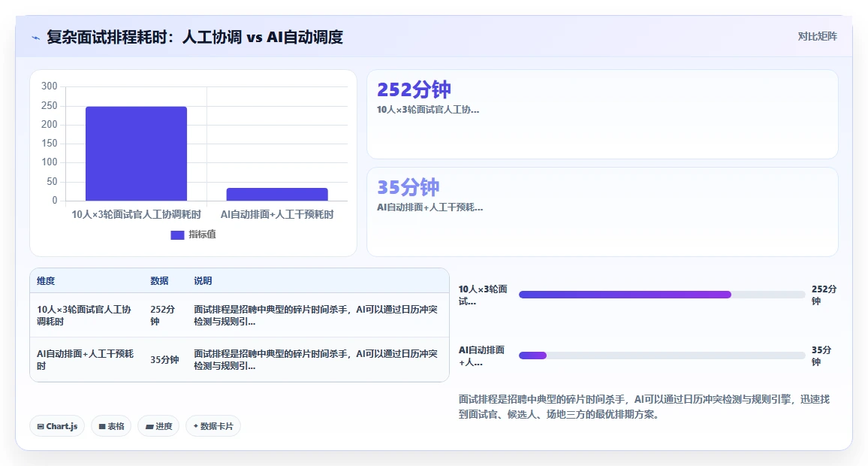
Task: Toggle the 指标值 legend swatch
Action: click(177, 235)
